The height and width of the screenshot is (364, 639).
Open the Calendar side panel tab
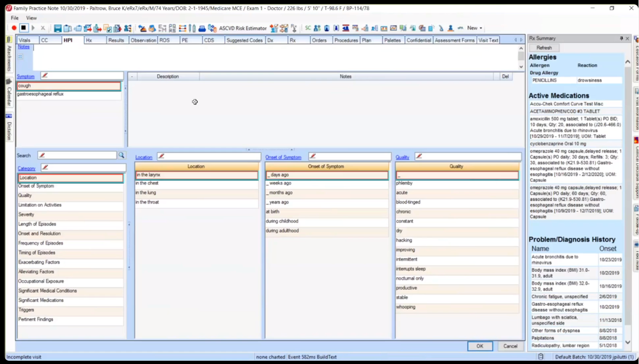click(9, 96)
